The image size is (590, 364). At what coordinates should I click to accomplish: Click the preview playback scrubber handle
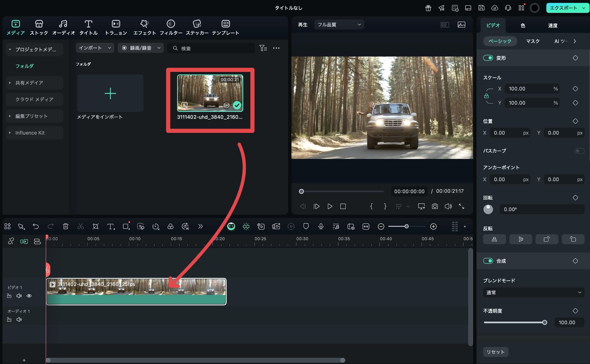301,191
